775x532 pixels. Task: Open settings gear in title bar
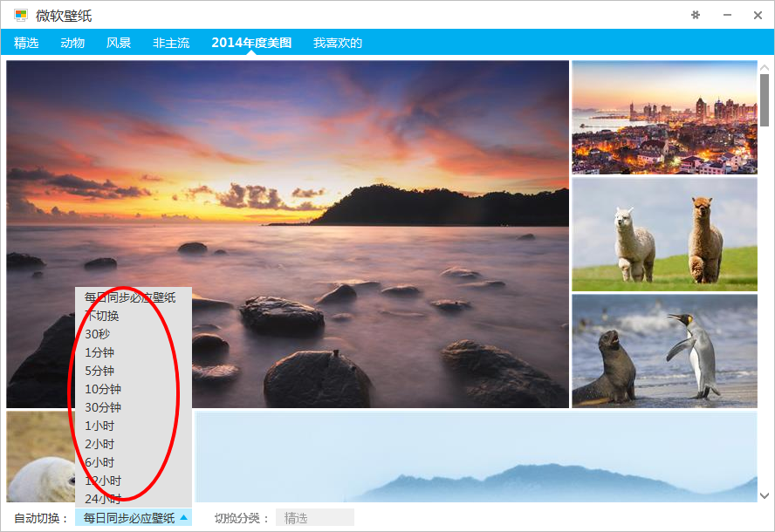coord(696,16)
